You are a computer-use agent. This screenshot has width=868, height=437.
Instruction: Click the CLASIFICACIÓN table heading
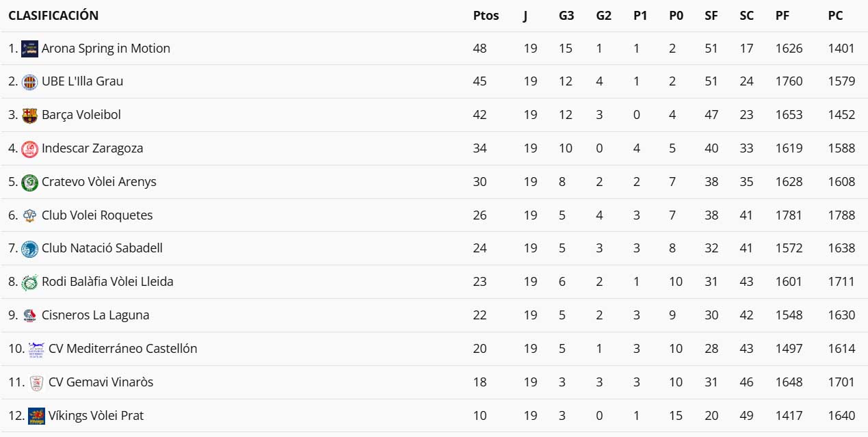pyautogui.click(x=53, y=16)
